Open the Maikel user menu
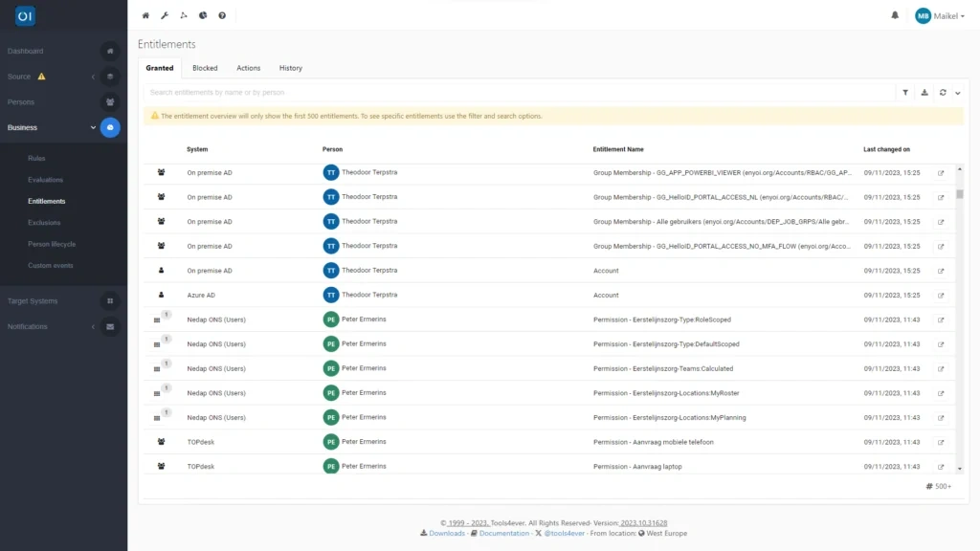Viewport: 980px width, 551px height. pyautogui.click(x=940, y=16)
